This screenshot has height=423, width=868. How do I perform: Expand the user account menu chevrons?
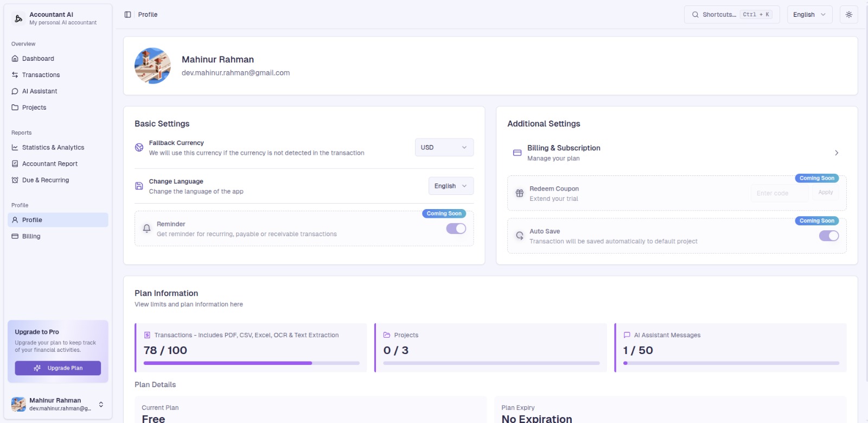click(x=101, y=405)
